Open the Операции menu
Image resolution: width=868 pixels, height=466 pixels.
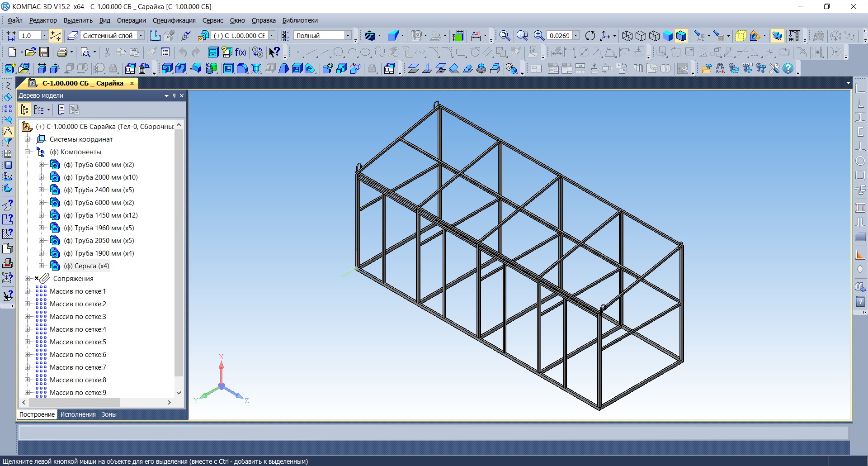click(x=131, y=20)
